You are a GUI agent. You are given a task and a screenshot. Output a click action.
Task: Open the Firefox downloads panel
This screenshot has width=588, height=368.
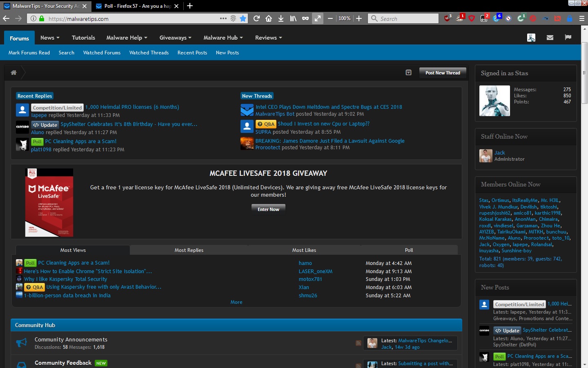[281, 18]
